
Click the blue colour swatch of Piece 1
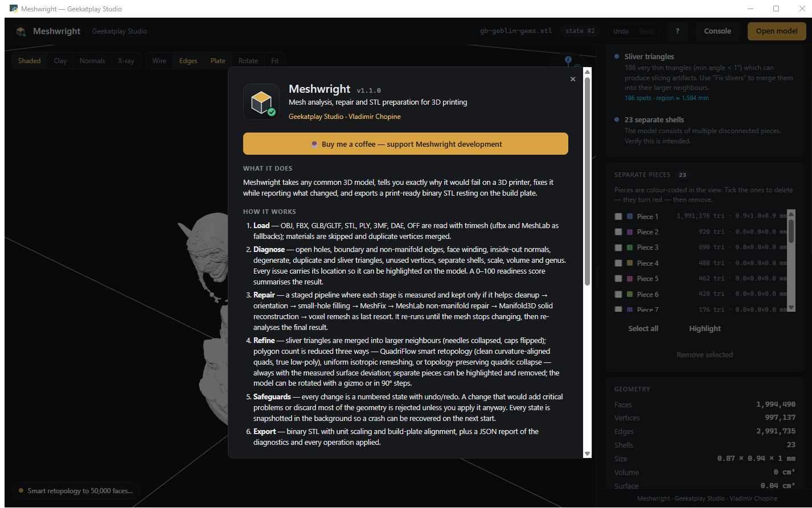pos(630,217)
